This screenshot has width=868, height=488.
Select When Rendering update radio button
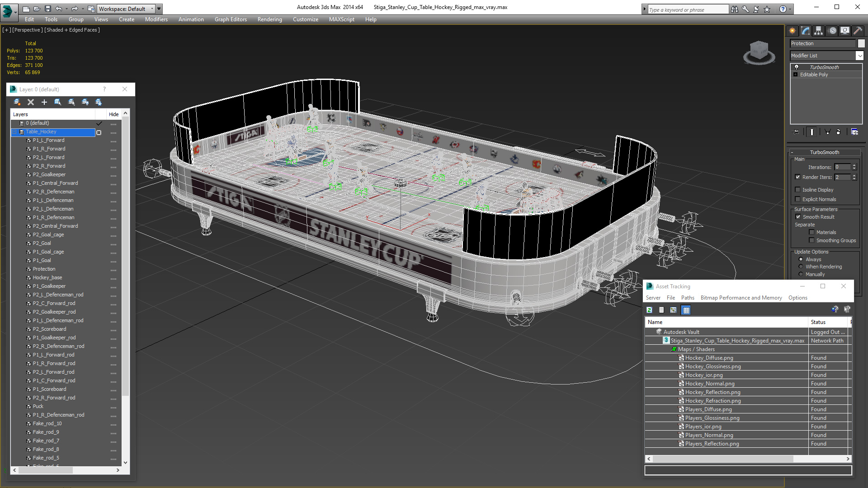pos(801,267)
